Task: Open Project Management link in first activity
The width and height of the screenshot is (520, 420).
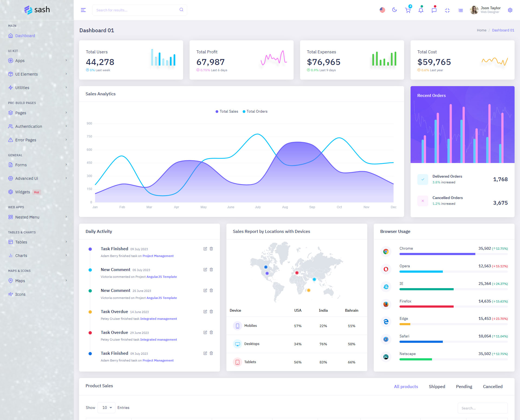Action: [x=158, y=256]
